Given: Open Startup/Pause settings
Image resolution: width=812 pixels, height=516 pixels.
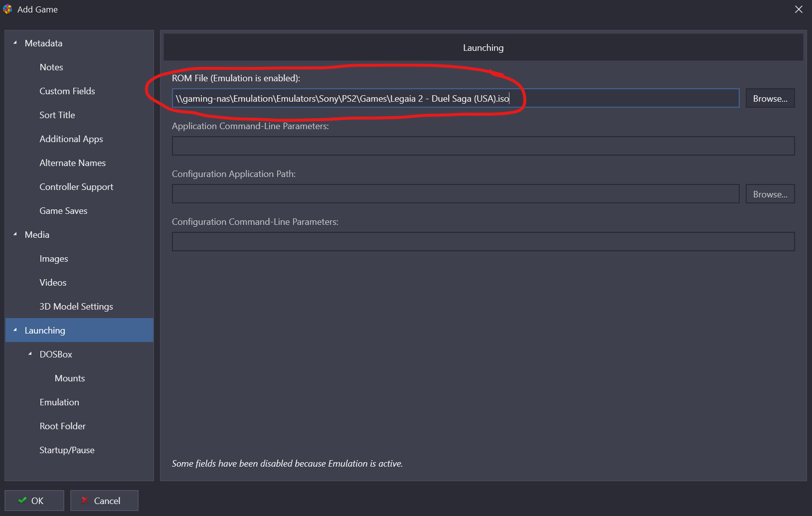Looking at the screenshot, I should 67,450.
